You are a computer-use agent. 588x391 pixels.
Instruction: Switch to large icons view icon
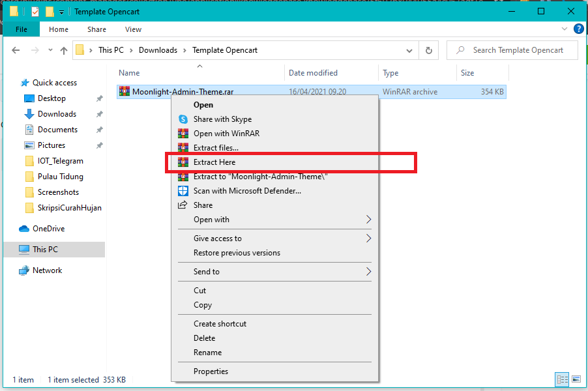click(576, 379)
